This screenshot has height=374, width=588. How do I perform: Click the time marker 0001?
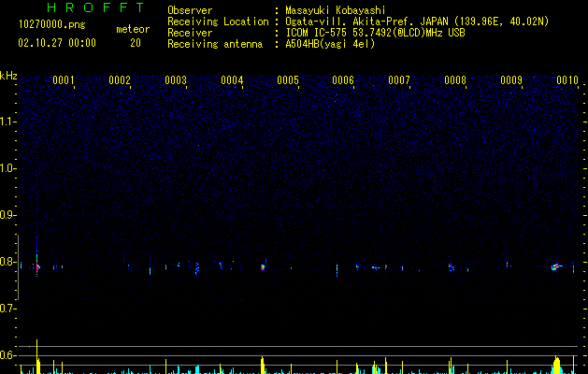pyautogui.click(x=63, y=80)
